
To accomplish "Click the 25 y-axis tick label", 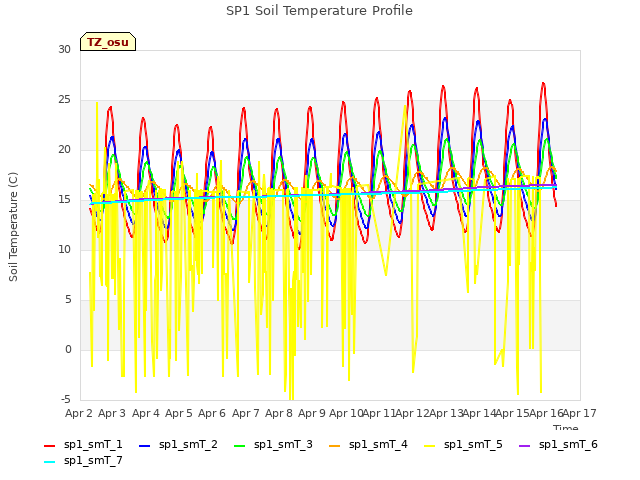I will tap(64, 100).
